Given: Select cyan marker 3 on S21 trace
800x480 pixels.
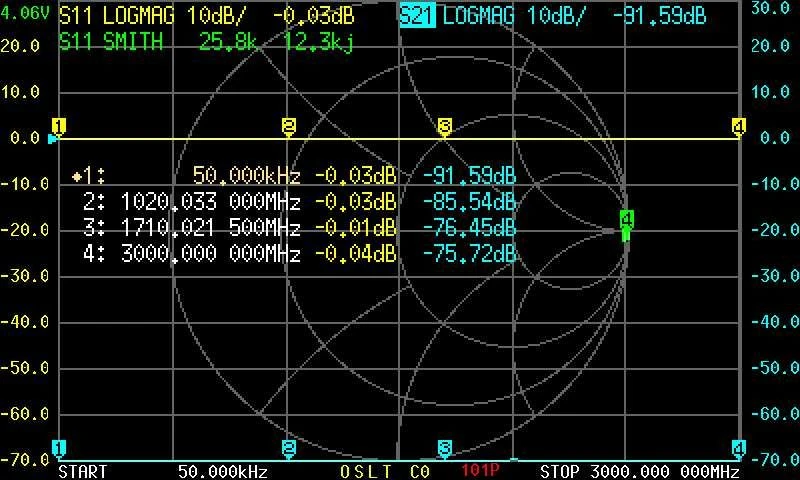Looking at the screenshot, I should tap(444, 449).
